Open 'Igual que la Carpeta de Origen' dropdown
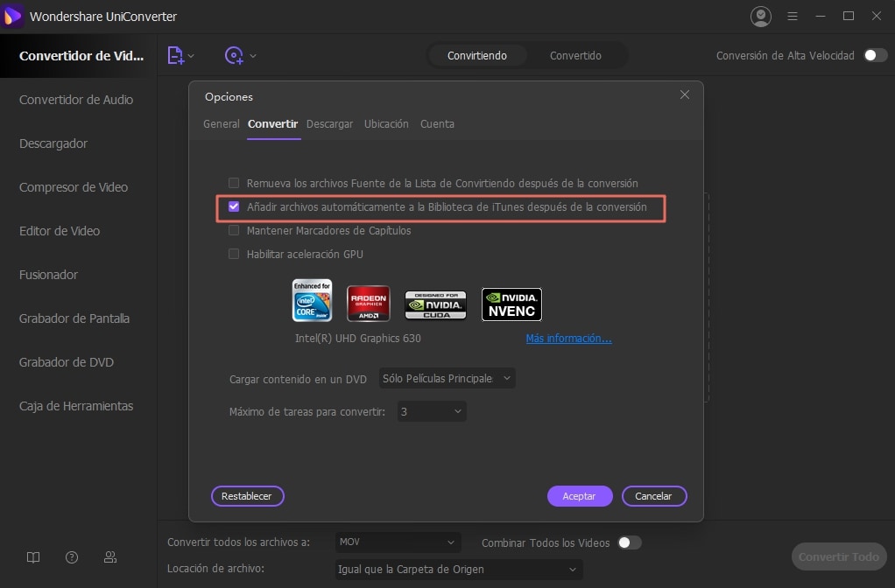895x588 pixels. (458, 569)
